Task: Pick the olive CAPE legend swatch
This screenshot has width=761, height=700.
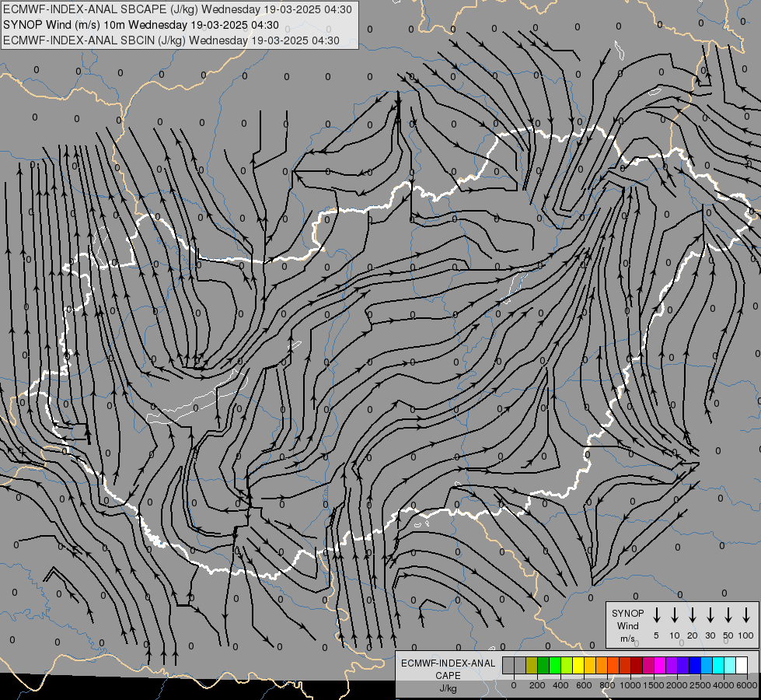Action: click(x=532, y=665)
